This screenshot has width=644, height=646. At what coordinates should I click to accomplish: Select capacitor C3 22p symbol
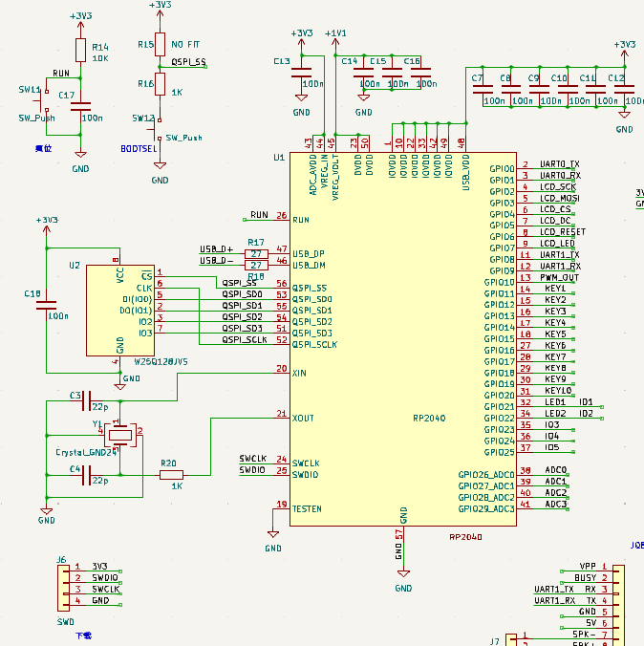87,400
